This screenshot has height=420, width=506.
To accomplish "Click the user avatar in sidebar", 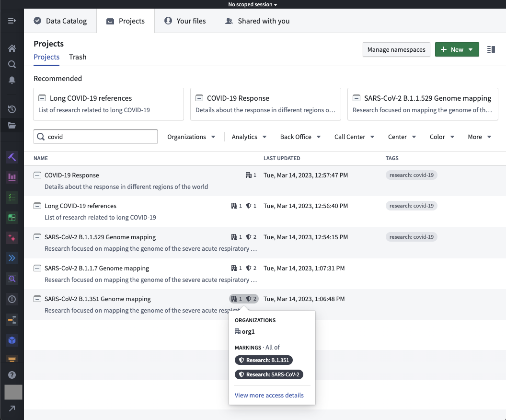I will [x=13, y=392].
